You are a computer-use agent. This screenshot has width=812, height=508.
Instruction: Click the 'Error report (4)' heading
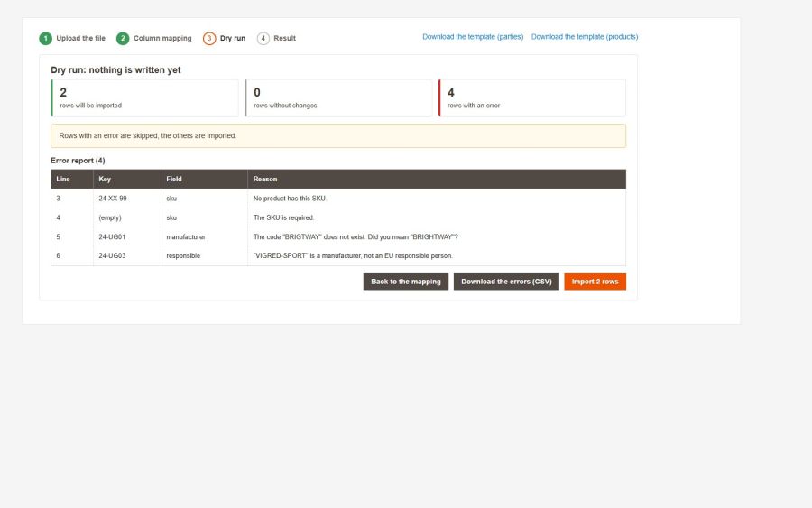click(78, 161)
